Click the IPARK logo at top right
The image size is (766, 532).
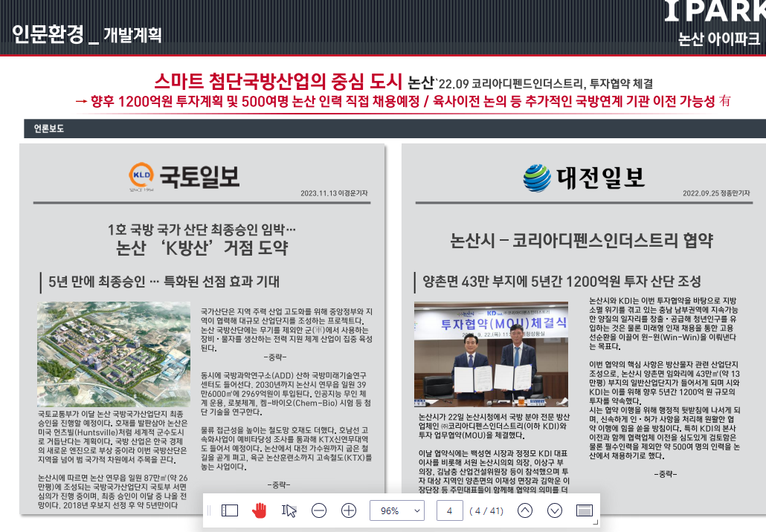(715, 10)
